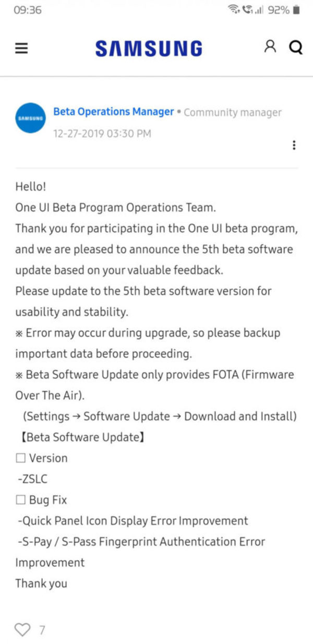Open the user account profile icon

pos(270,47)
